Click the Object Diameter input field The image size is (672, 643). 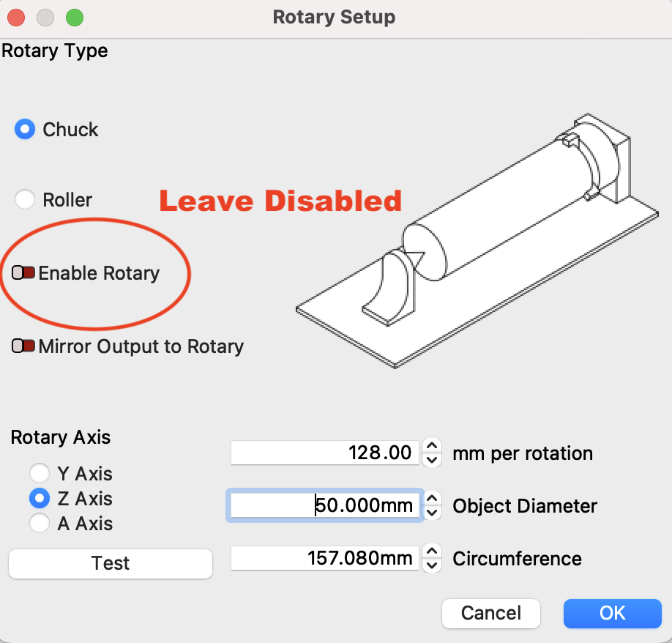point(326,506)
